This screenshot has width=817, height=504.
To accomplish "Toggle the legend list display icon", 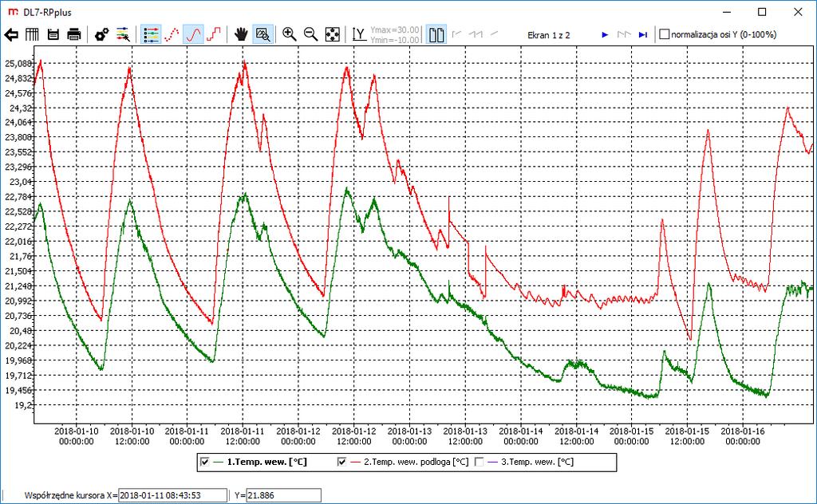I will (151, 35).
